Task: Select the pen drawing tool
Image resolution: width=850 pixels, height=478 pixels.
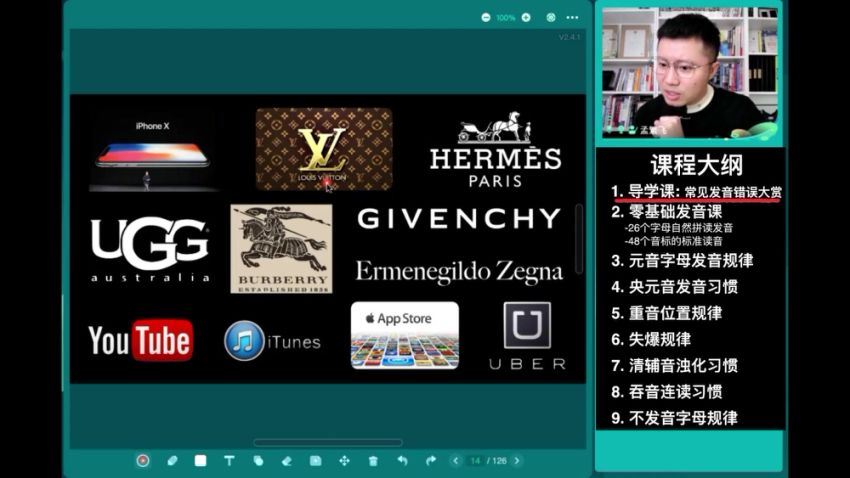Action: (172, 461)
